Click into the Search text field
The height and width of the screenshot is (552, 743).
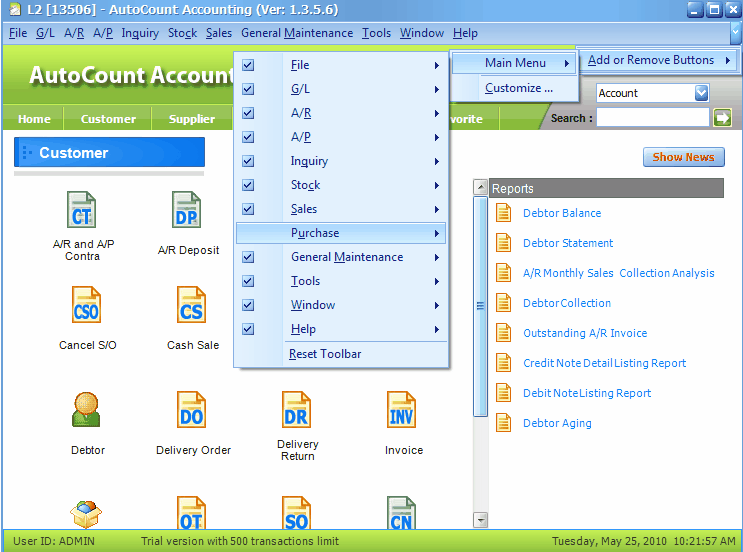click(x=652, y=118)
